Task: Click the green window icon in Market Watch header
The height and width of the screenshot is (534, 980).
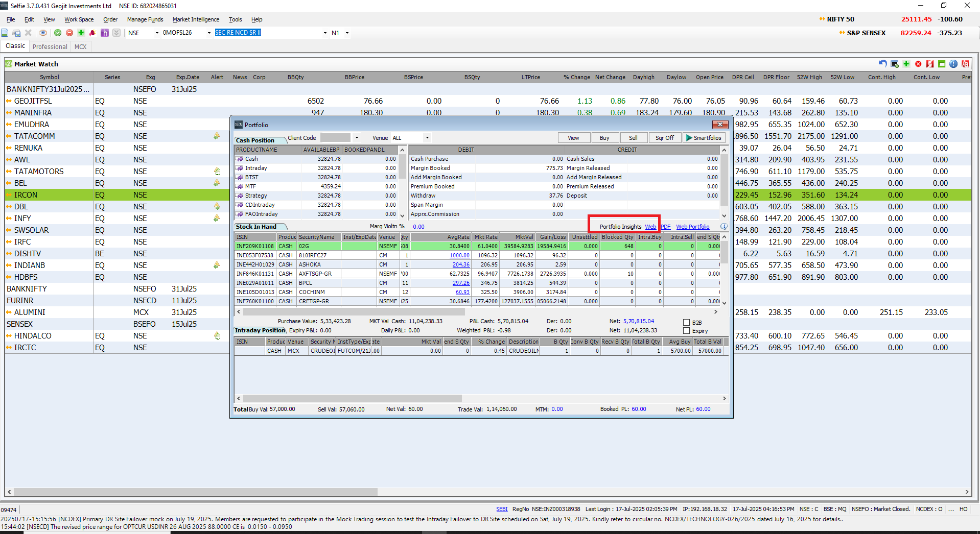Action: [x=942, y=64]
